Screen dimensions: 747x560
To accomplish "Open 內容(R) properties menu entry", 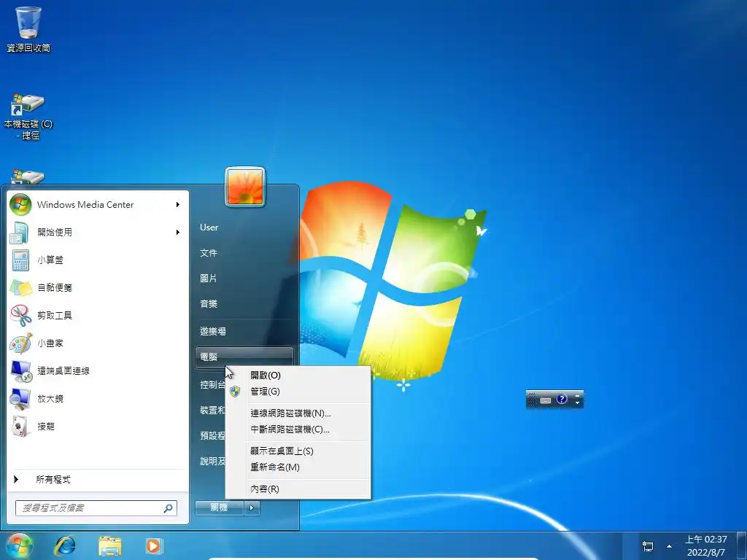I will [298, 489].
